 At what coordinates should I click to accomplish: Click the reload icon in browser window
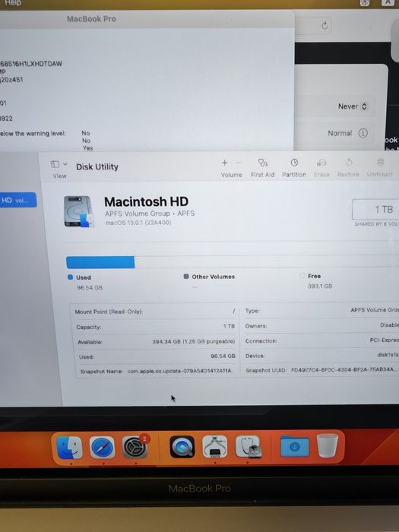[x=325, y=25]
